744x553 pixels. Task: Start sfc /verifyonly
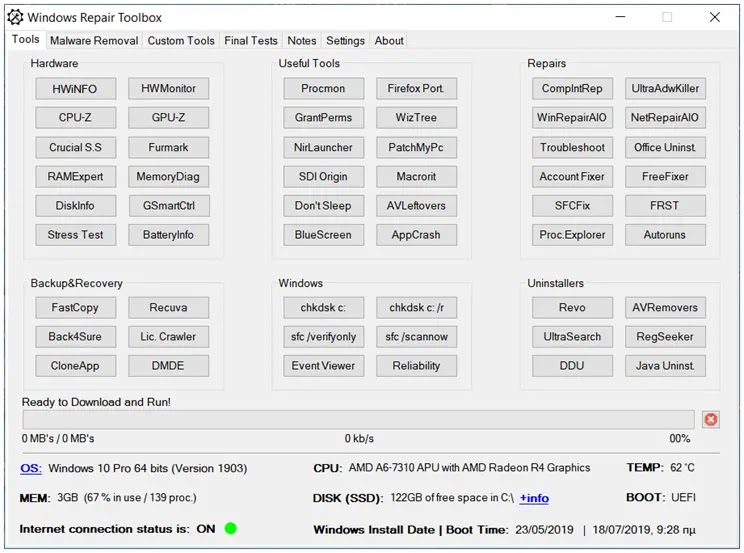(x=324, y=337)
